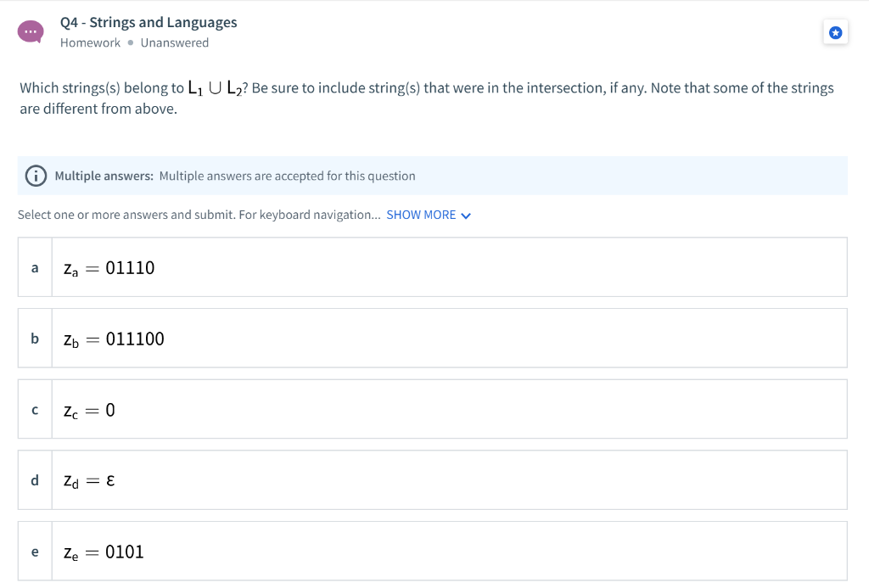Screen dimensions: 869x588
Task: Select answer option e with string 0101
Action: [434, 551]
